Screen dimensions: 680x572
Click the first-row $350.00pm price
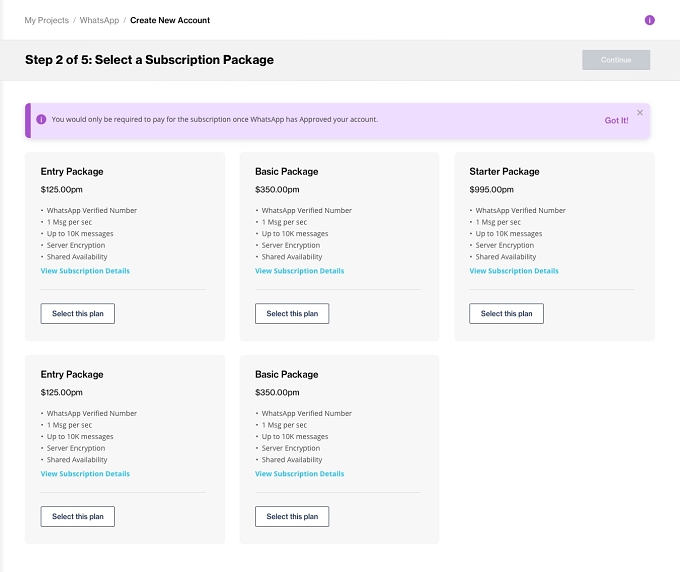(x=277, y=190)
